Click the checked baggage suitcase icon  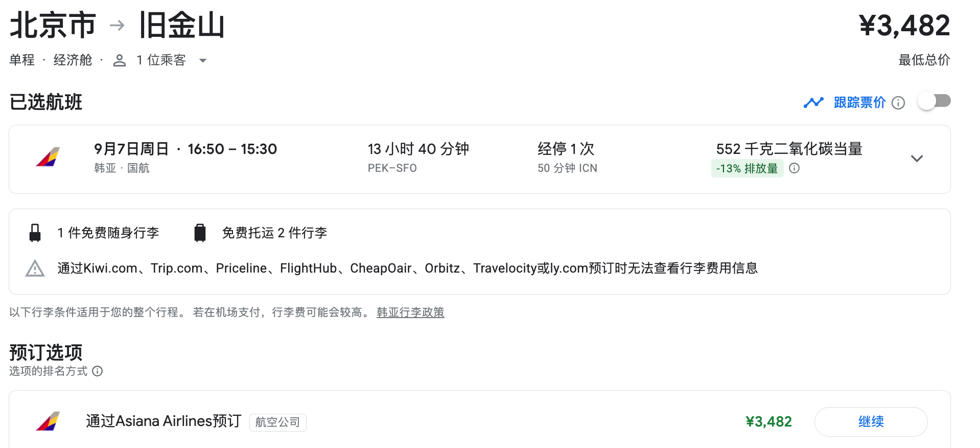200,233
